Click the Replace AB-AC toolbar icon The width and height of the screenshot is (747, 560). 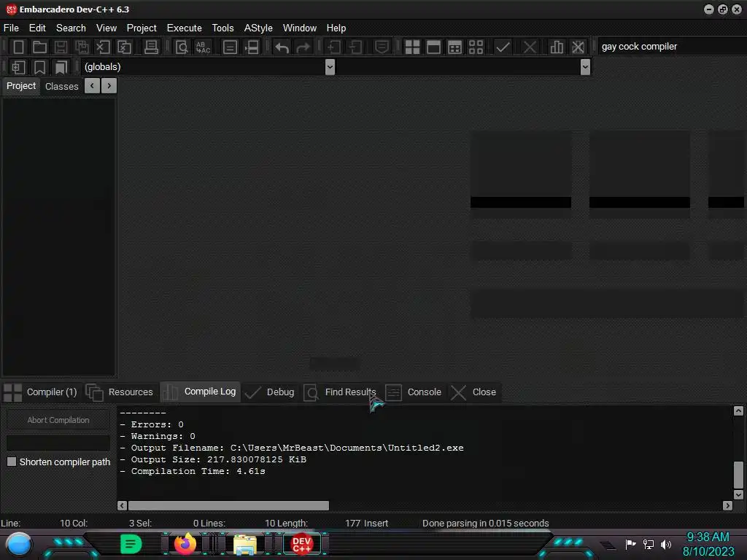tap(203, 47)
